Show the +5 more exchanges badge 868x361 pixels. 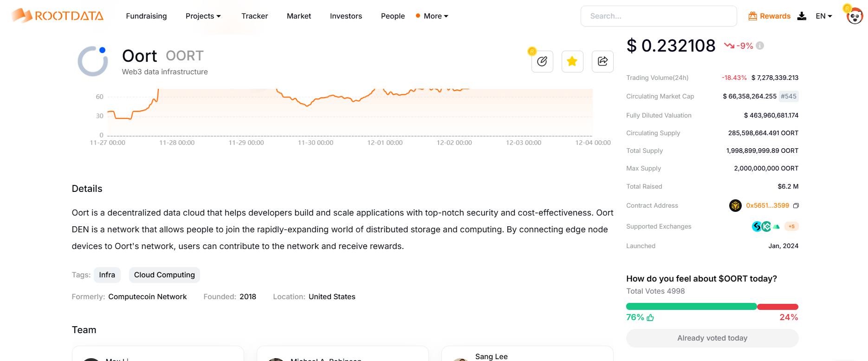coord(791,226)
